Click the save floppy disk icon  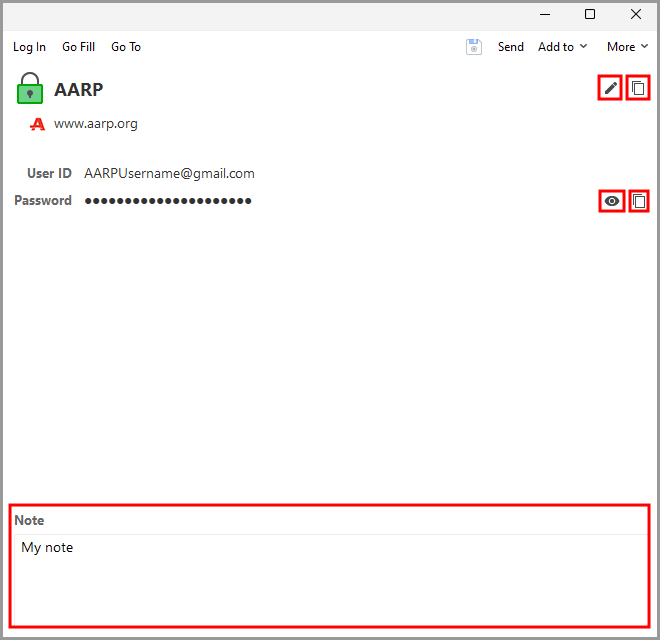pyautogui.click(x=474, y=47)
